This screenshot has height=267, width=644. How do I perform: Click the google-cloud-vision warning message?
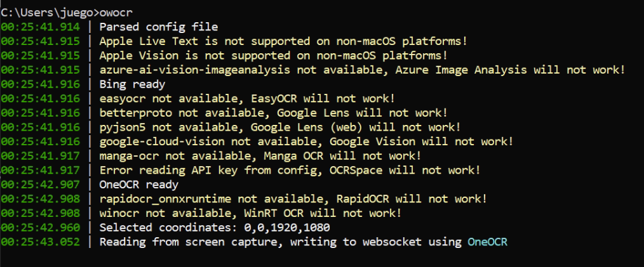pos(306,141)
